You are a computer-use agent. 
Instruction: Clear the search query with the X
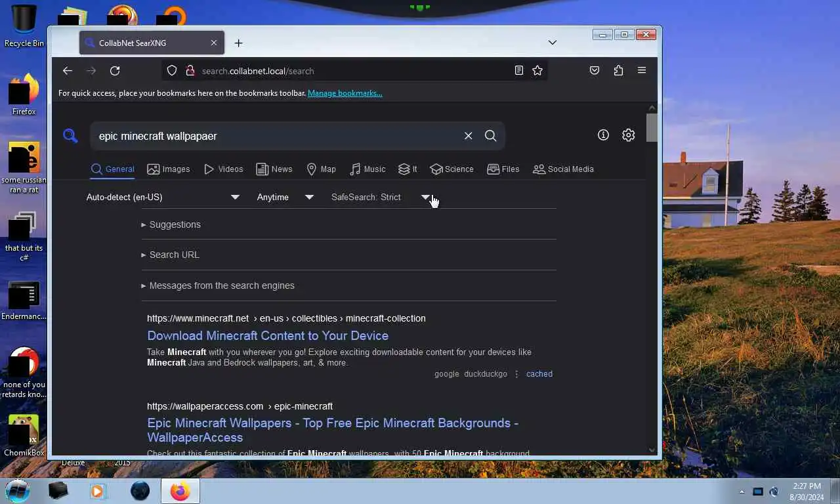[468, 136]
